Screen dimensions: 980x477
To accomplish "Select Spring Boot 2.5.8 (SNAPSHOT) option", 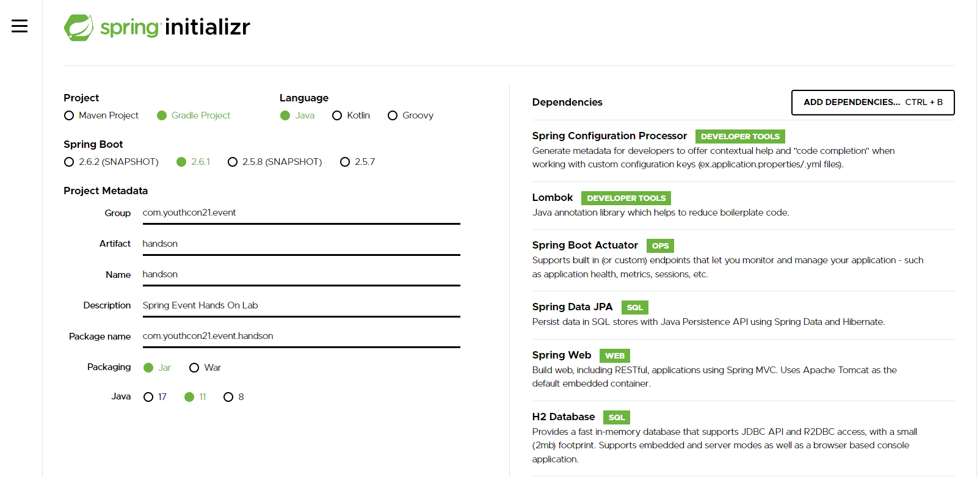I will click(x=233, y=162).
